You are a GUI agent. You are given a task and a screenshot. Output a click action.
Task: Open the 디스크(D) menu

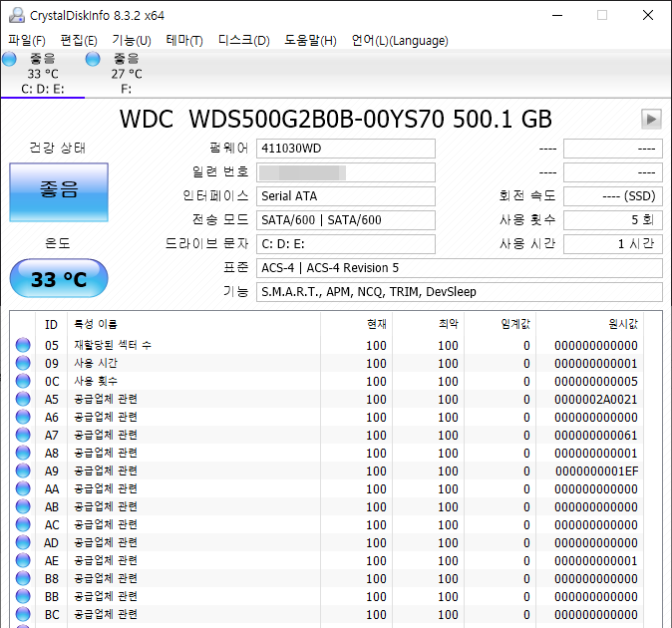click(x=244, y=41)
